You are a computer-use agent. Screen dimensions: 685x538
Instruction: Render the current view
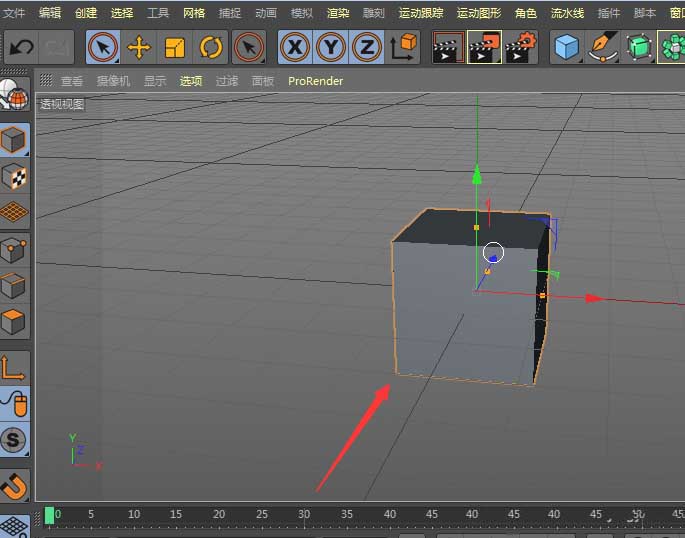[448, 47]
